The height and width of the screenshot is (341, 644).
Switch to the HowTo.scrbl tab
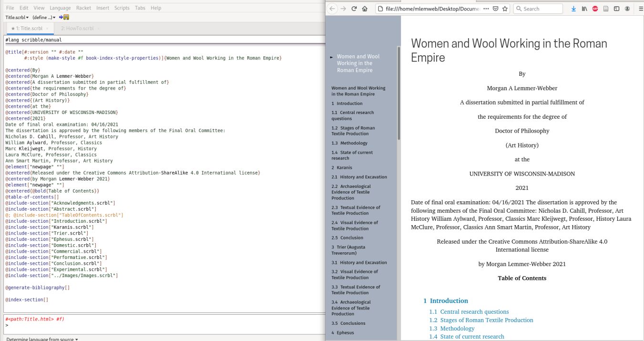click(x=77, y=29)
